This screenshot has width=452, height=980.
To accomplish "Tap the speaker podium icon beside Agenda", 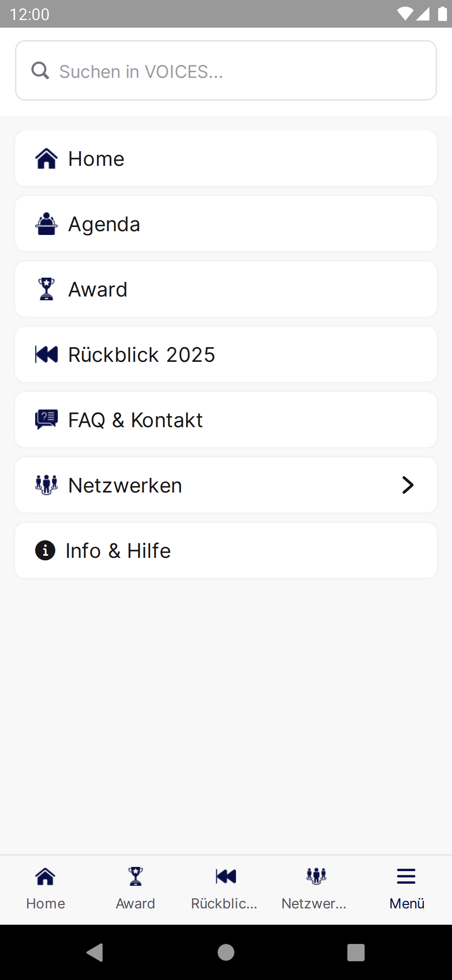I will pos(46,224).
